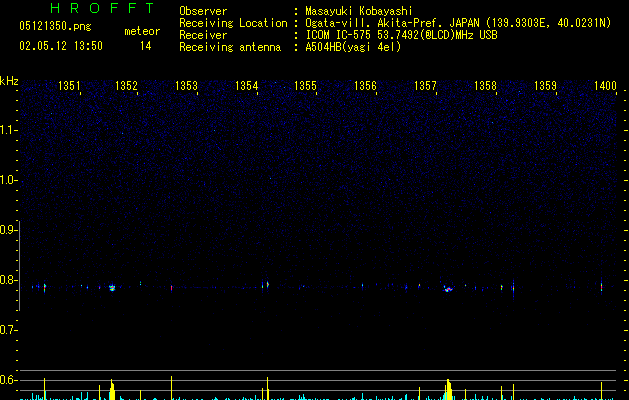The image size is (629, 400).
Task: Click the 'Observer' field label
Action: pyautogui.click(x=203, y=11)
